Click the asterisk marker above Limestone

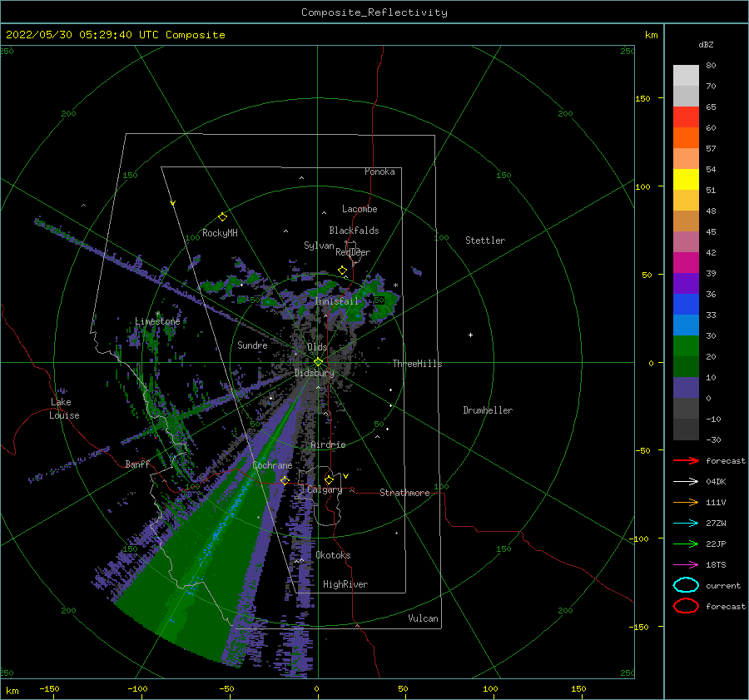tap(157, 314)
